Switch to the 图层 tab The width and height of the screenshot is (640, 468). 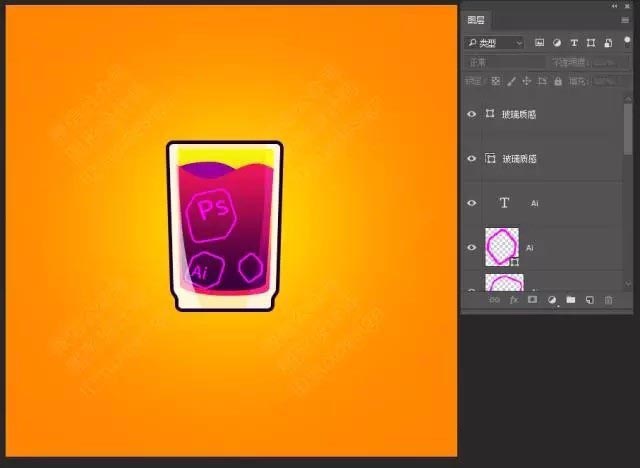pyautogui.click(x=476, y=20)
